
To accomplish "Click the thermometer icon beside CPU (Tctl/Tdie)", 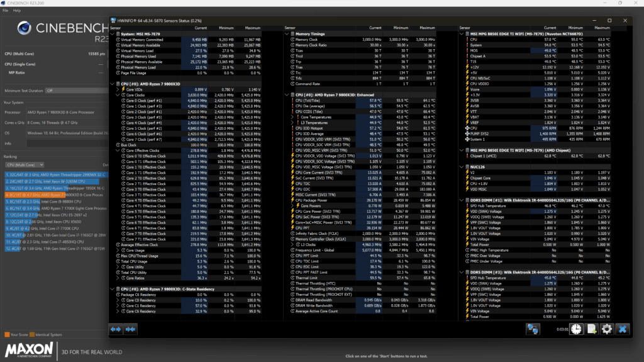I will (x=292, y=100).
